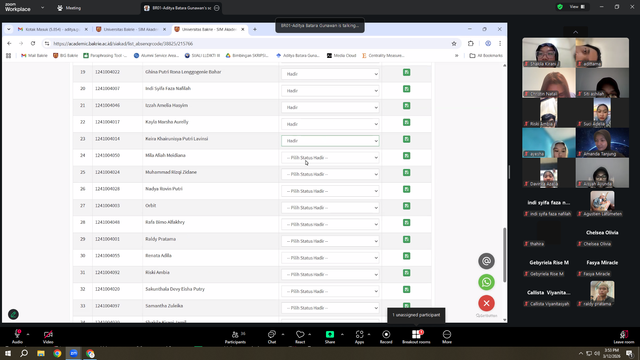Click the floating email at-sign button
Image resolution: width=640 pixels, height=360 pixels.
point(486,261)
